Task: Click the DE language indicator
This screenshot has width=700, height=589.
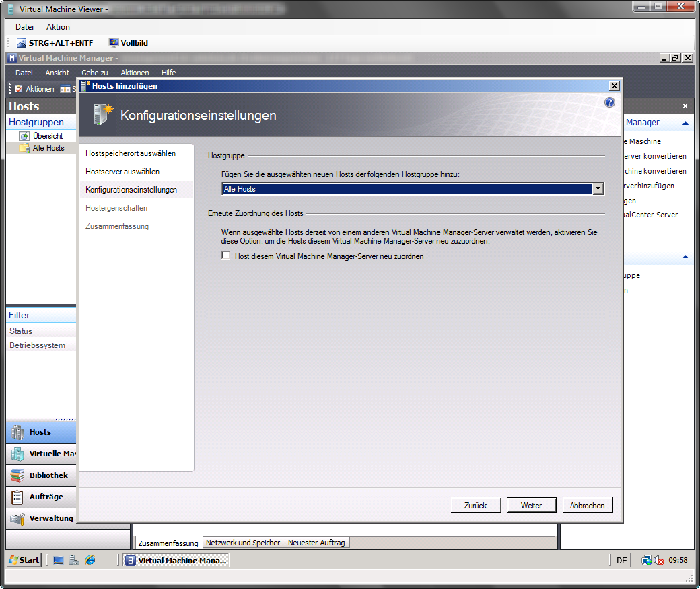Action: click(621, 560)
